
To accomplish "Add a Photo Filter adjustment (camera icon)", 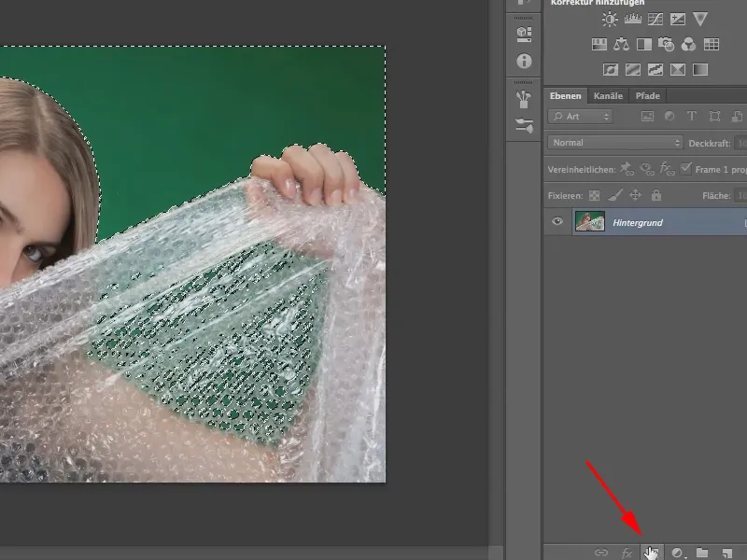I will (666, 44).
